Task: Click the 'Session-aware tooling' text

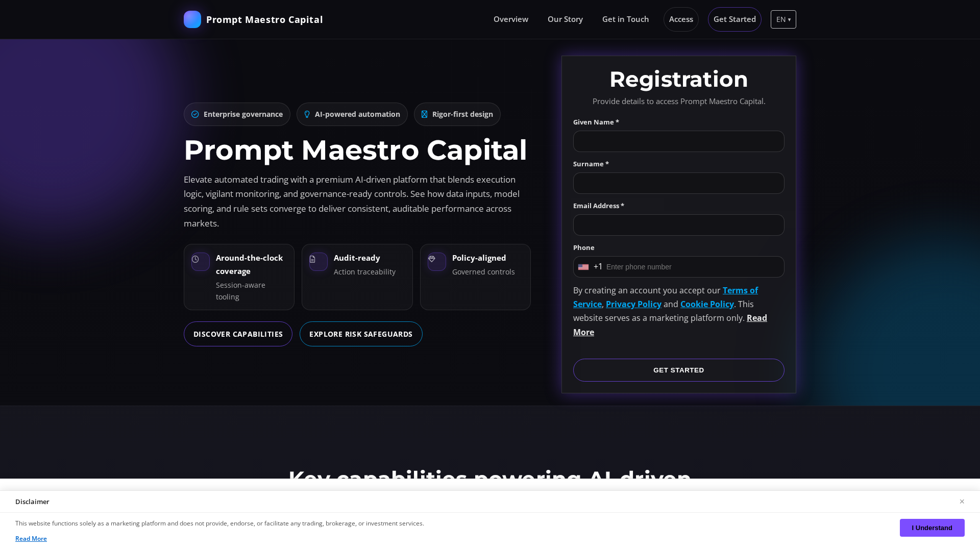Action: (241, 291)
